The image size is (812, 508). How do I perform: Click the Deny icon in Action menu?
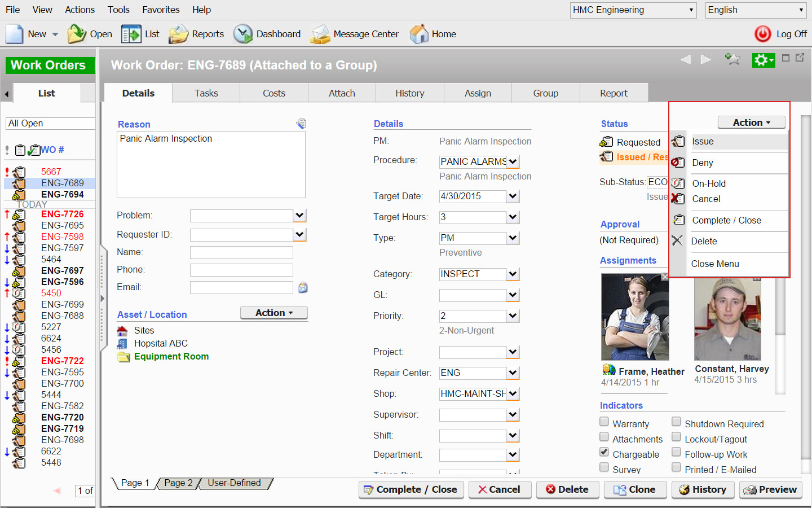678,163
